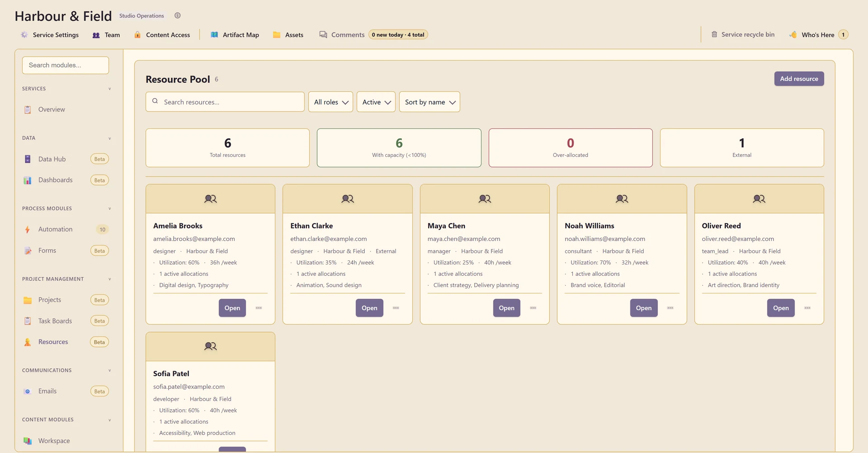Click the Comments speech bubble icon
The height and width of the screenshot is (453, 868).
[323, 35]
